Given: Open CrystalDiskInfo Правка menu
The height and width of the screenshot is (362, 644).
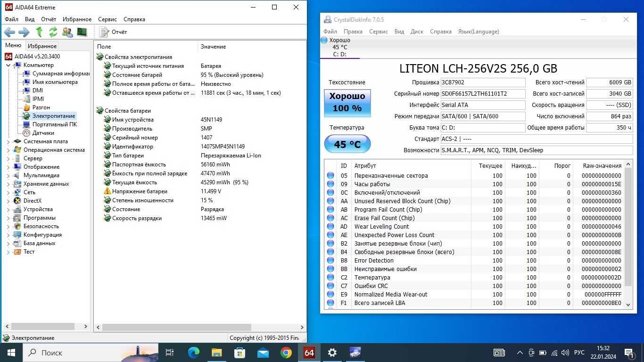Looking at the screenshot, I should (353, 32).
